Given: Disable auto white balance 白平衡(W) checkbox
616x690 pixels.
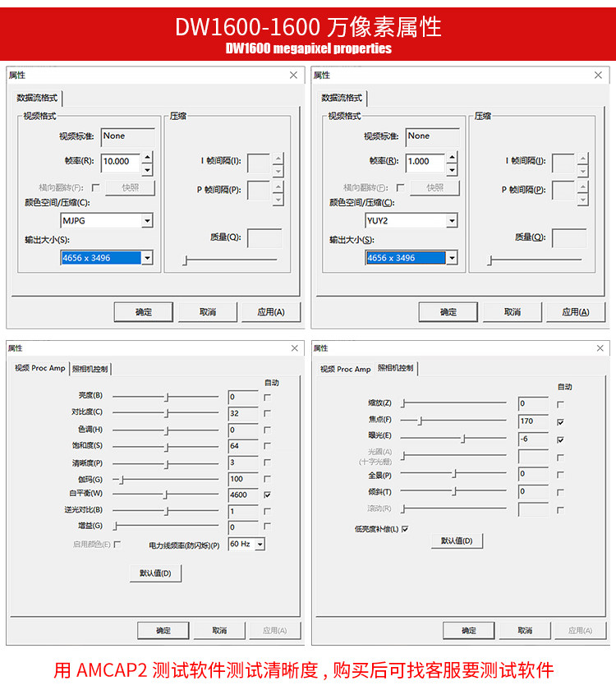Looking at the screenshot, I should click(x=267, y=495).
